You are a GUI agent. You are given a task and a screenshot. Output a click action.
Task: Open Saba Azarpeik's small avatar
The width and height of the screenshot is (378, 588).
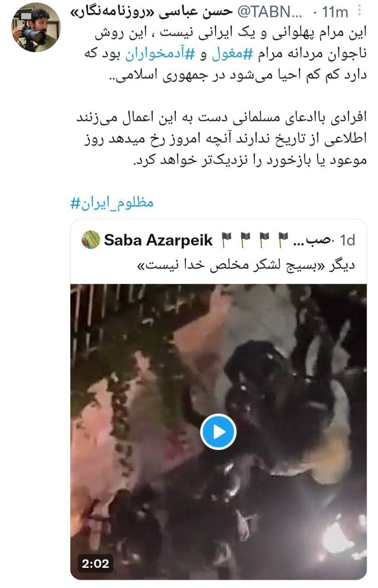coord(91,240)
